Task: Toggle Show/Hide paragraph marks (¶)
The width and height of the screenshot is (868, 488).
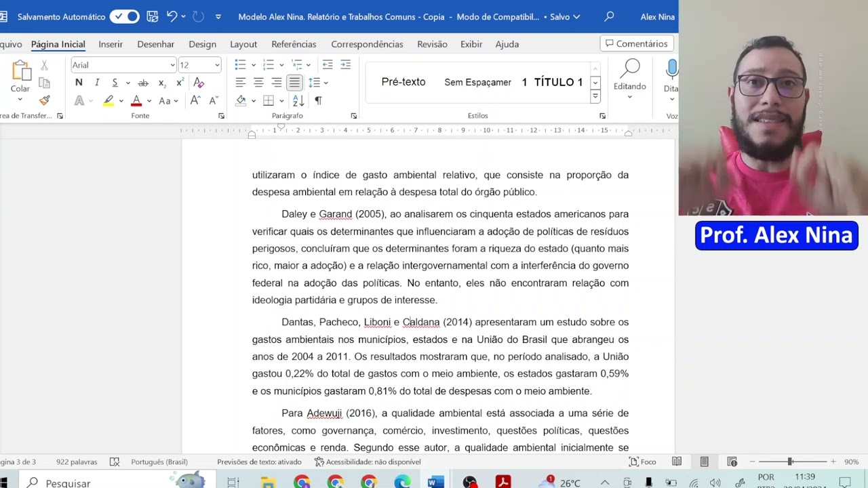Action: [x=318, y=100]
